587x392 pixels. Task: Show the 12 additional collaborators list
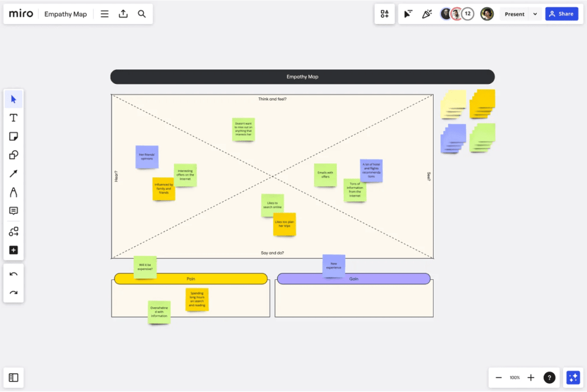[x=468, y=14]
